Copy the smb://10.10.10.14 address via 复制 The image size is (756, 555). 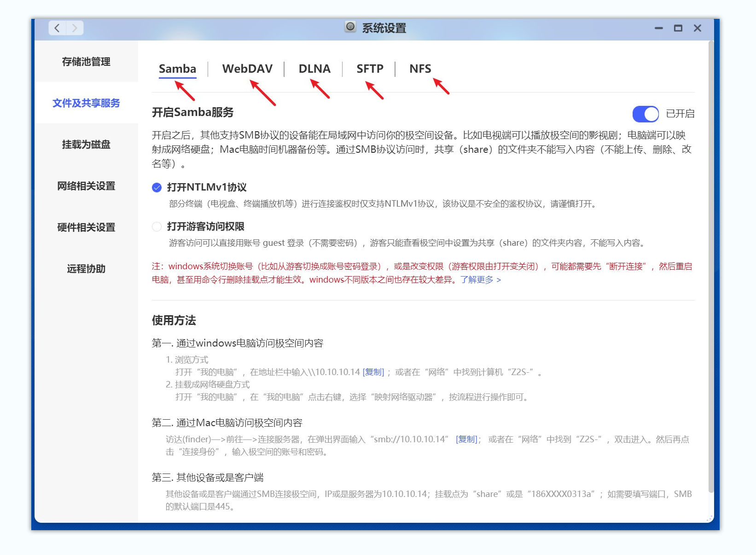466,439
